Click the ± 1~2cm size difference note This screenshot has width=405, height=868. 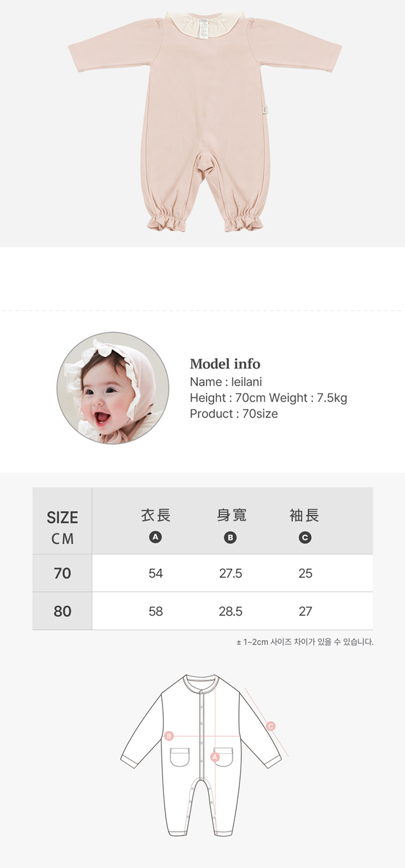point(305,642)
